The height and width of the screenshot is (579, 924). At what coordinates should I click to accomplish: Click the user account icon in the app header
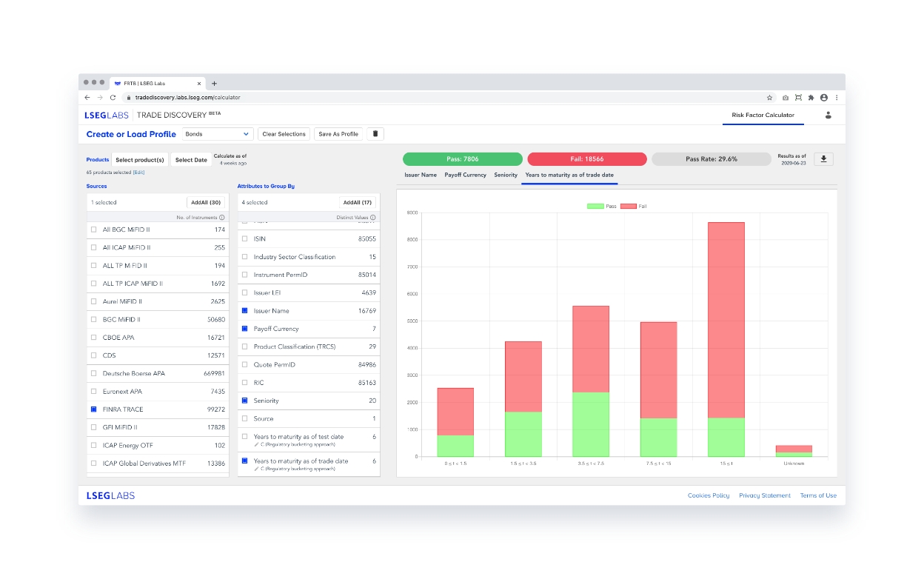pos(828,115)
